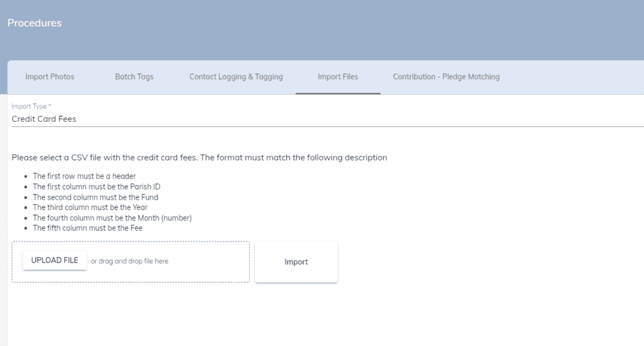Image resolution: width=644 pixels, height=346 pixels.
Task: Open the Import Type dropdown showing Credit Card Fees
Action: [328, 119]
